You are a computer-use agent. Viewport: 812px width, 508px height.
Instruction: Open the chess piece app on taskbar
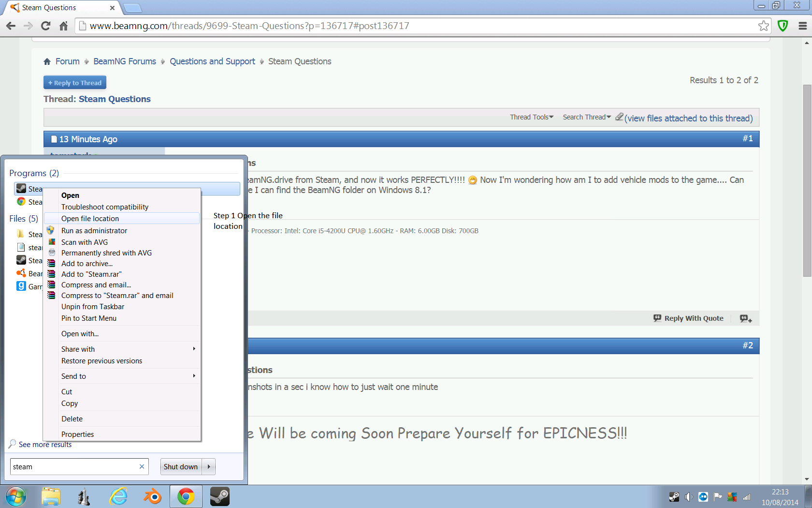(x=84, y=496)
